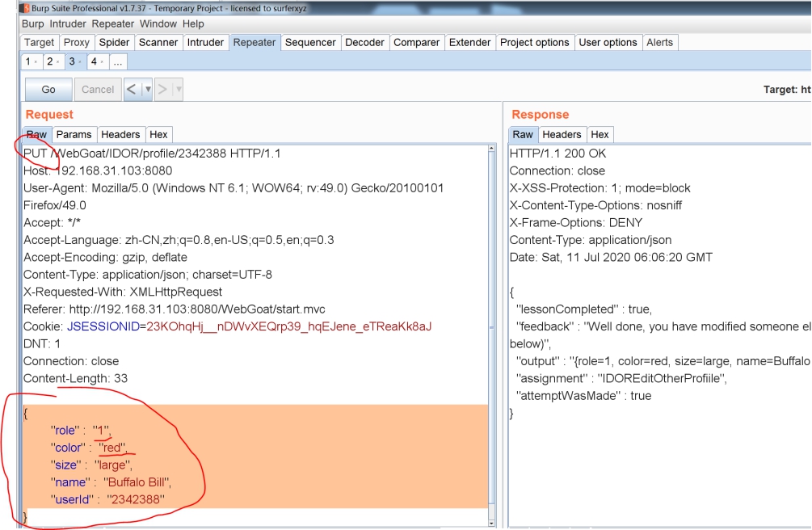Viewport: 812px width, 530px height.
Task: Open the Window menu
Action: (x=158, y=23)
